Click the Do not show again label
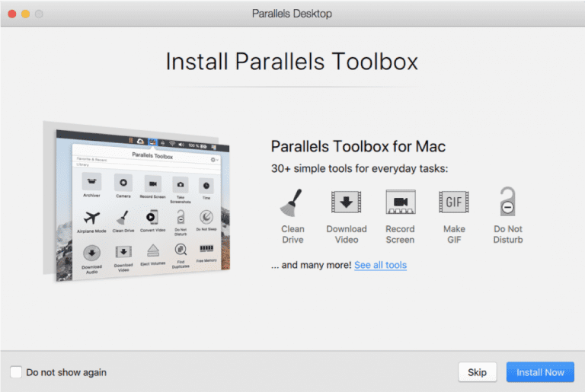This screenshot has height=392, width=585. (x=66, y=372)
